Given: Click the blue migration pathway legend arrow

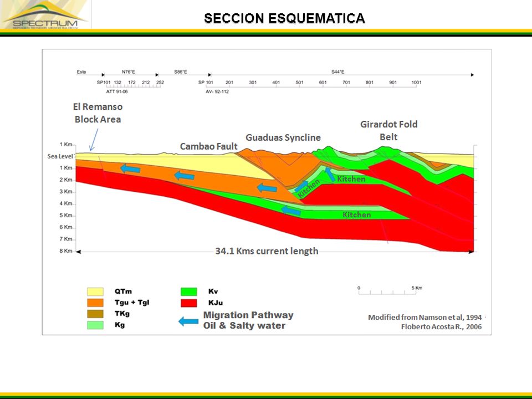Looking at the screenshot, I should (188, 321).
